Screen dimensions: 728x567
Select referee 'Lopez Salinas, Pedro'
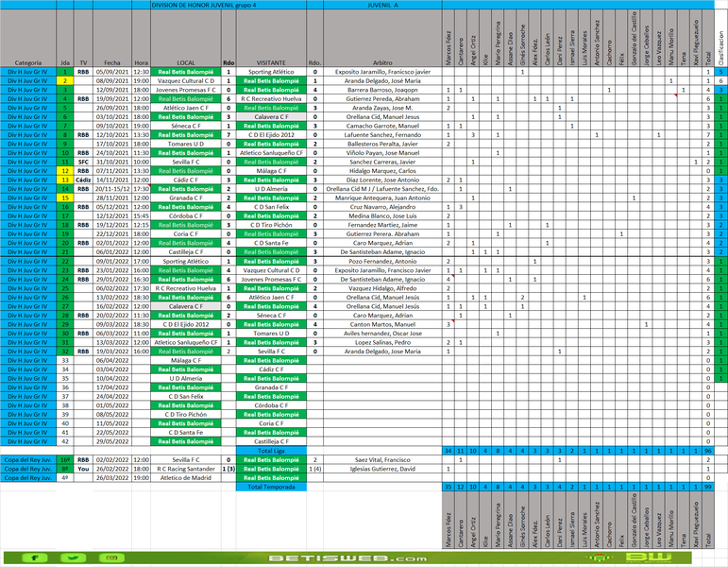click(x=382, y=342)
